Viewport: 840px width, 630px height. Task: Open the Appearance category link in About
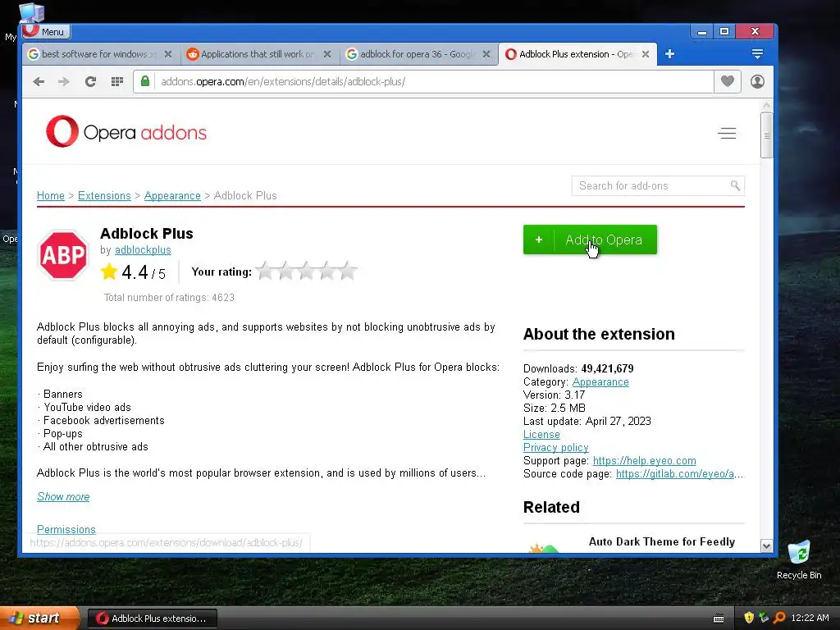click(600, 382)
